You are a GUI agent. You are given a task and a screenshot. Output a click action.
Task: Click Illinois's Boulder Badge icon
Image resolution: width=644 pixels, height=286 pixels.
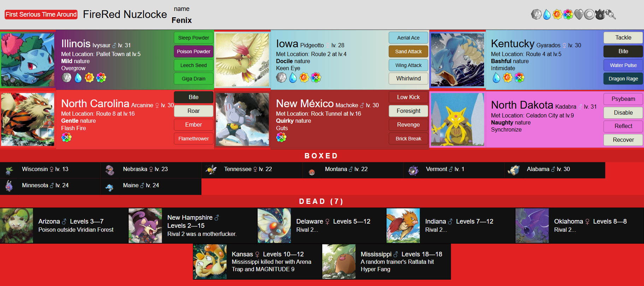pos(66,78)
